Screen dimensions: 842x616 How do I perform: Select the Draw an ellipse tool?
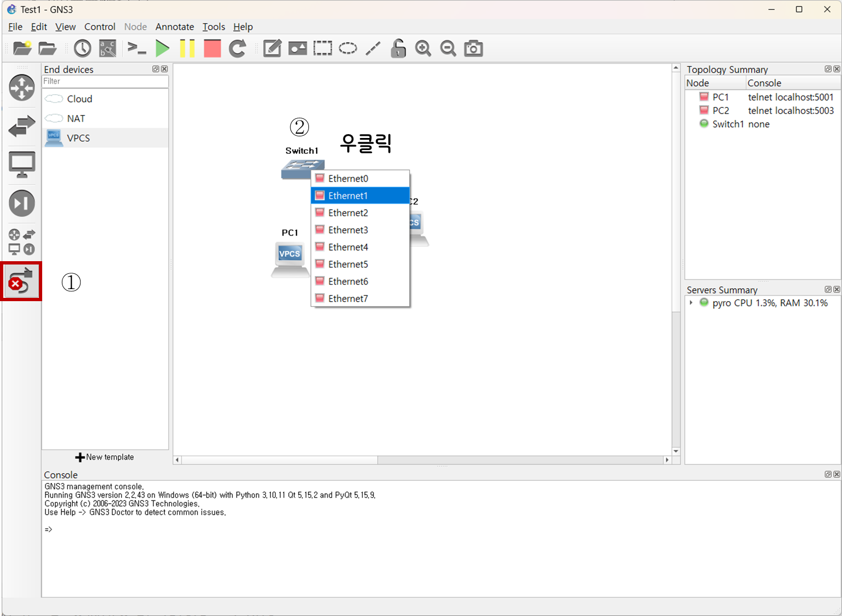tap(348, 48)
